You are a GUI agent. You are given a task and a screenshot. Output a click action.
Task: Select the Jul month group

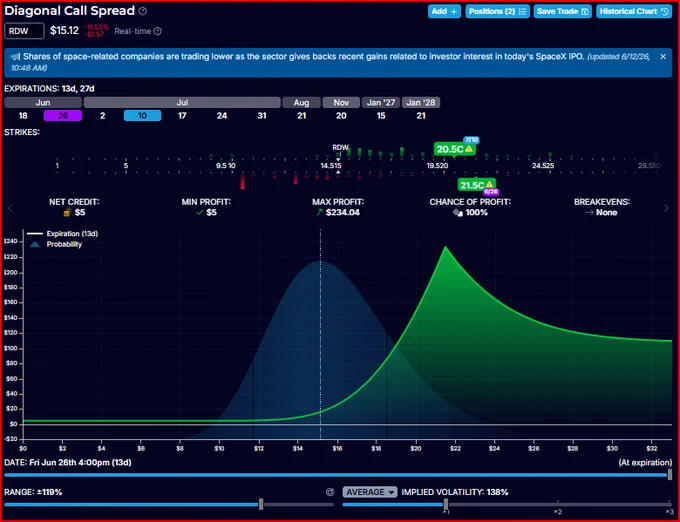click(x=182, y=103)
